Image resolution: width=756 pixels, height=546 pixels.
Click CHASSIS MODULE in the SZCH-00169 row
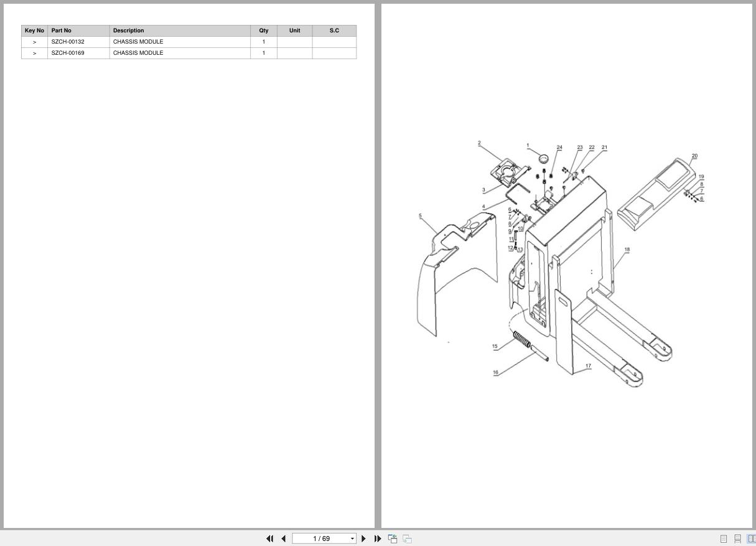click(138, 53)
